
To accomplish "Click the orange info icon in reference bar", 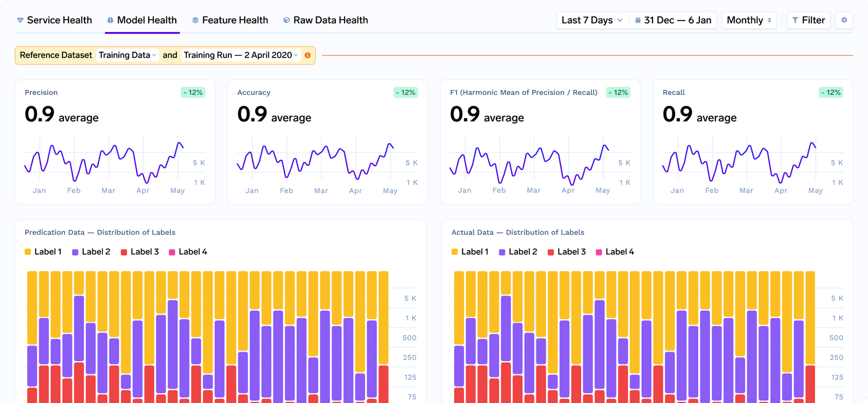I will (308, 55).
